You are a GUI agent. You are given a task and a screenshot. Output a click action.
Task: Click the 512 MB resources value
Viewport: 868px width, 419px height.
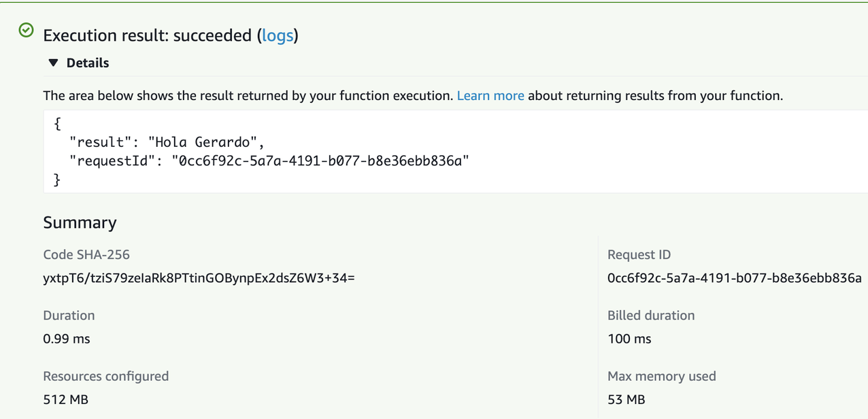65,399
